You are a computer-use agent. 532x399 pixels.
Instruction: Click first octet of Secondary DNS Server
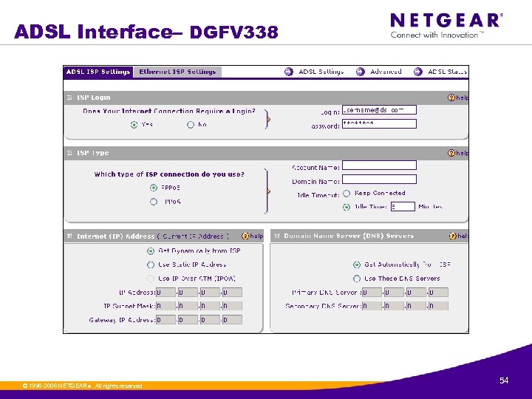pyautogui.click(x=372, y=306)
